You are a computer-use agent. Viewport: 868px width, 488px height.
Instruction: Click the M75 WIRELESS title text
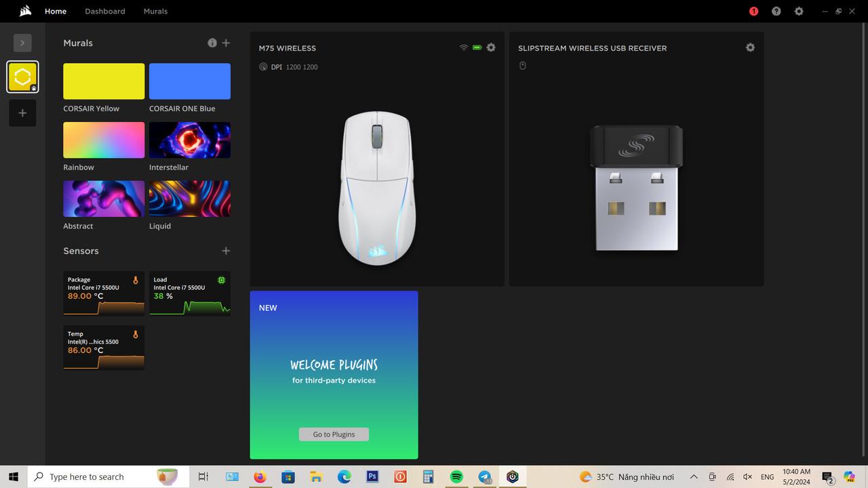point(288,48)
